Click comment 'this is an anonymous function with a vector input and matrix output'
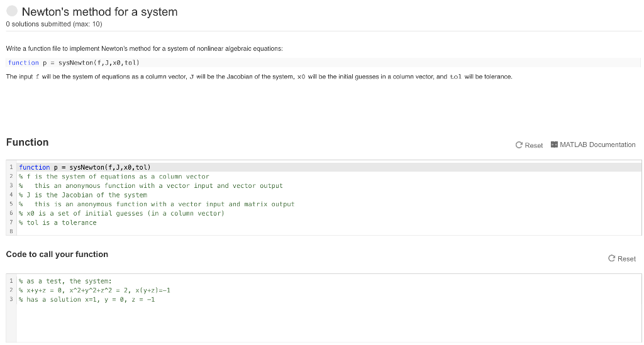This screenshot has height=345, width=644. point(164,204)
